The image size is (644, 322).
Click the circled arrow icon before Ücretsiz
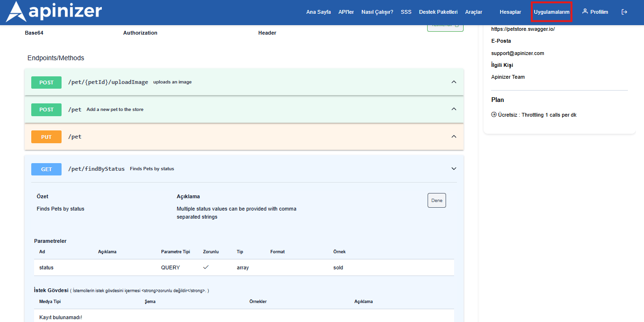tap(494, 115)
